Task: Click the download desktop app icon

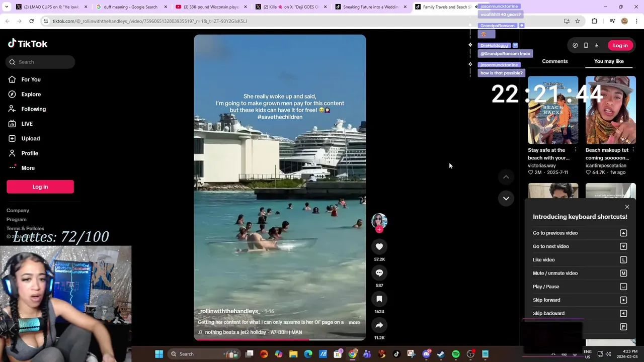Action: [597, 45]
